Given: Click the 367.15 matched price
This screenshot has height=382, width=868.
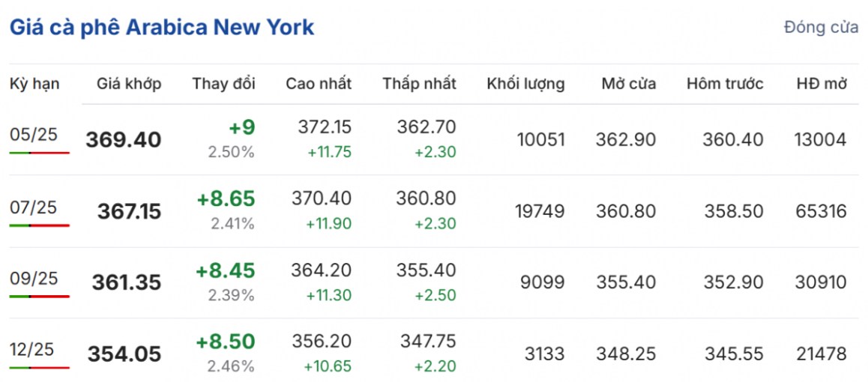Looking at the screenshot, I should point(129,212).
